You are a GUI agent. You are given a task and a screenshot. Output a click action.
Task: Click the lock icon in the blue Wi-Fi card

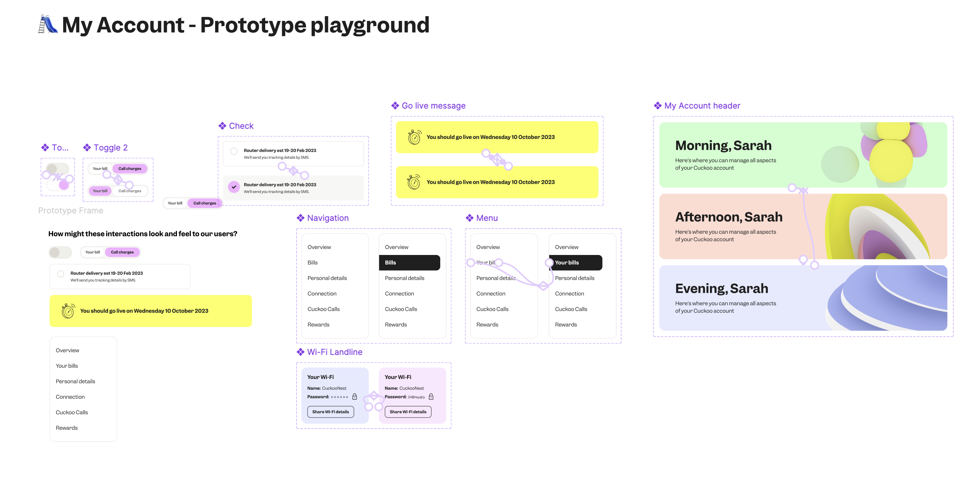(x=354, y=397)
